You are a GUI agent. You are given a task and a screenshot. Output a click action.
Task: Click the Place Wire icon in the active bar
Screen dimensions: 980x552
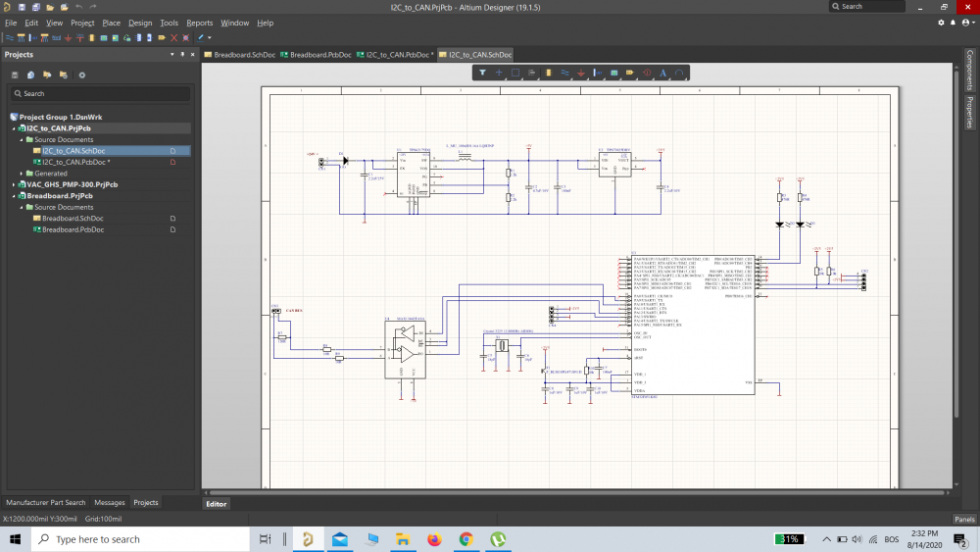pos(564,73)
